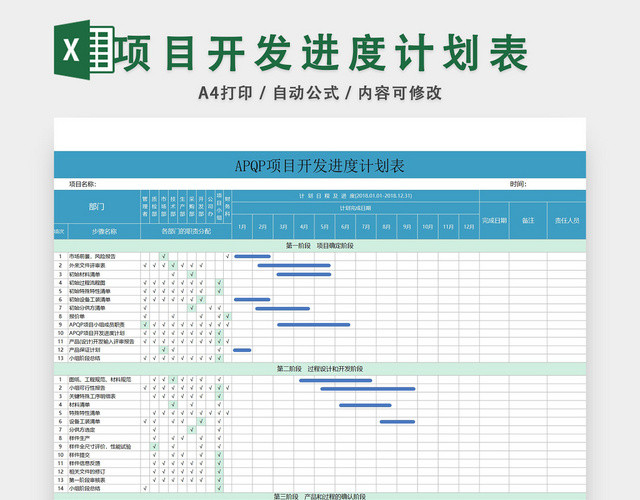Select the 5月 month header
This screenshot has height=500, width=640.
pos(324,227)
